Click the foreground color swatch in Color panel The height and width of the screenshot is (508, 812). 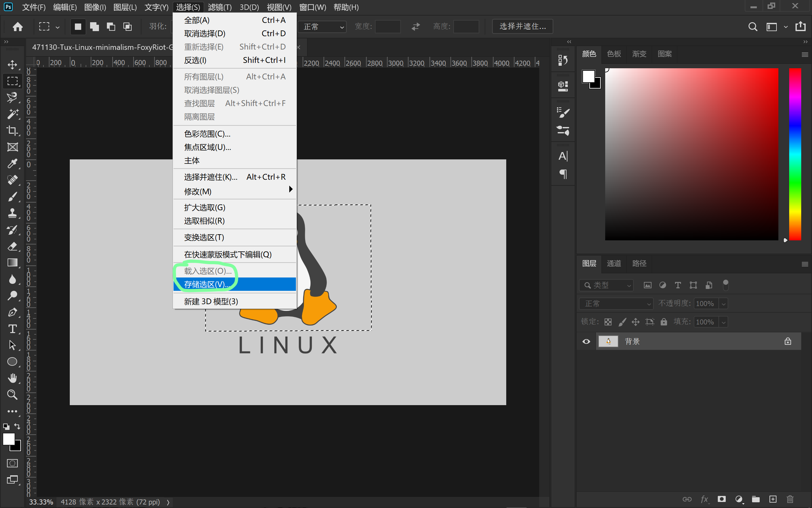(x=588, y=76)
